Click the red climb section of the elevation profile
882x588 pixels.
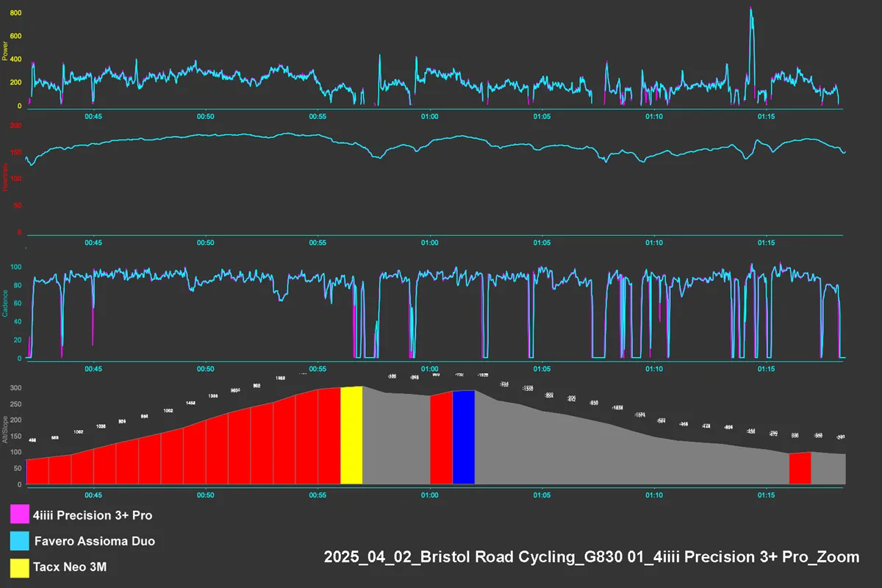tap(184, 448)
